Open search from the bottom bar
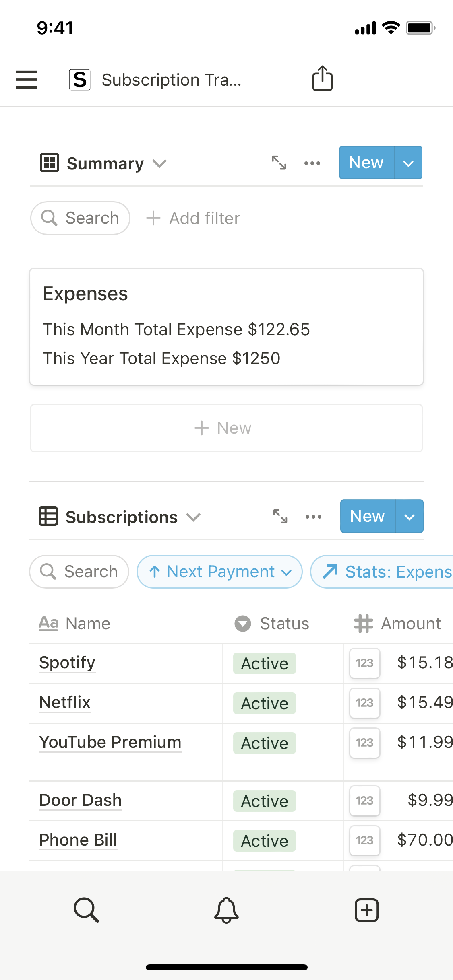 pos(86,910)
